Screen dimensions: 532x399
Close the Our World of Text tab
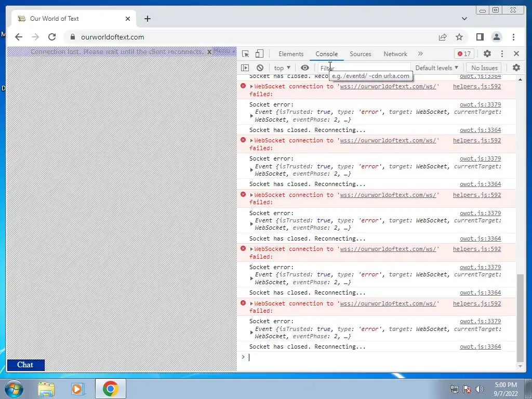[x=128, y=19]
